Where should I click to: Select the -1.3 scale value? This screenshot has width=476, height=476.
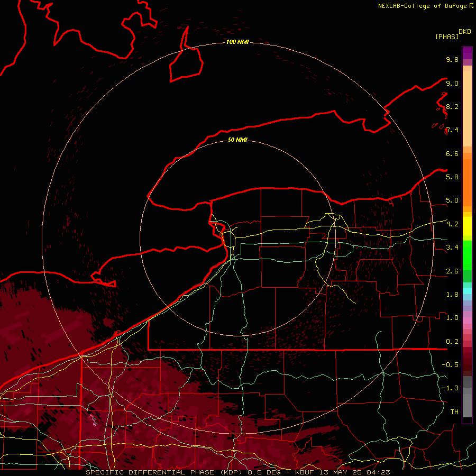[x=450, y=388]
